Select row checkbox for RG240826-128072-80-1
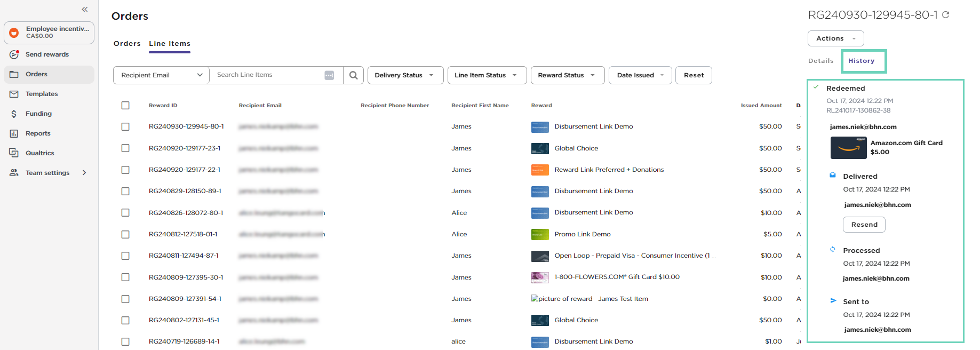The image size is (980, 350). click(125, 213)
